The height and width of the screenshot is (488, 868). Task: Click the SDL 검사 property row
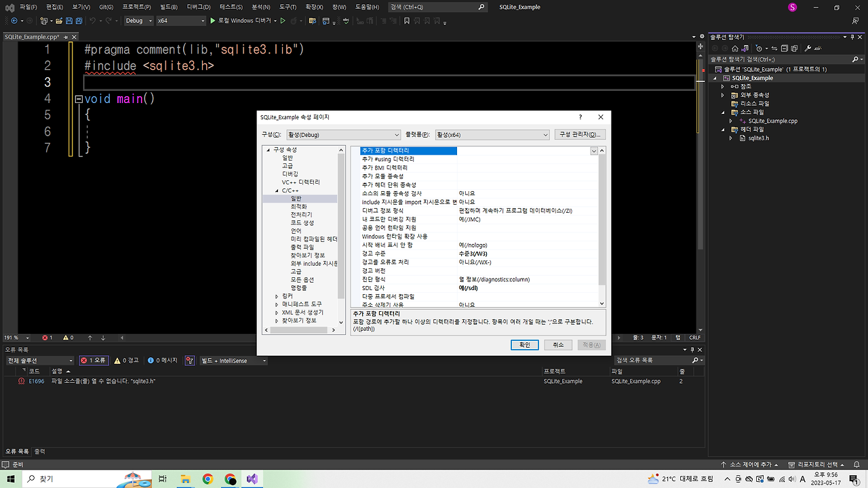(479, 288)
